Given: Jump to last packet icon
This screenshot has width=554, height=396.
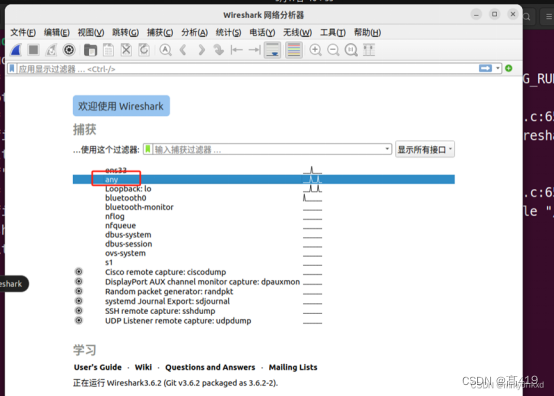Looking at the screenshot, I should [254, 50].
